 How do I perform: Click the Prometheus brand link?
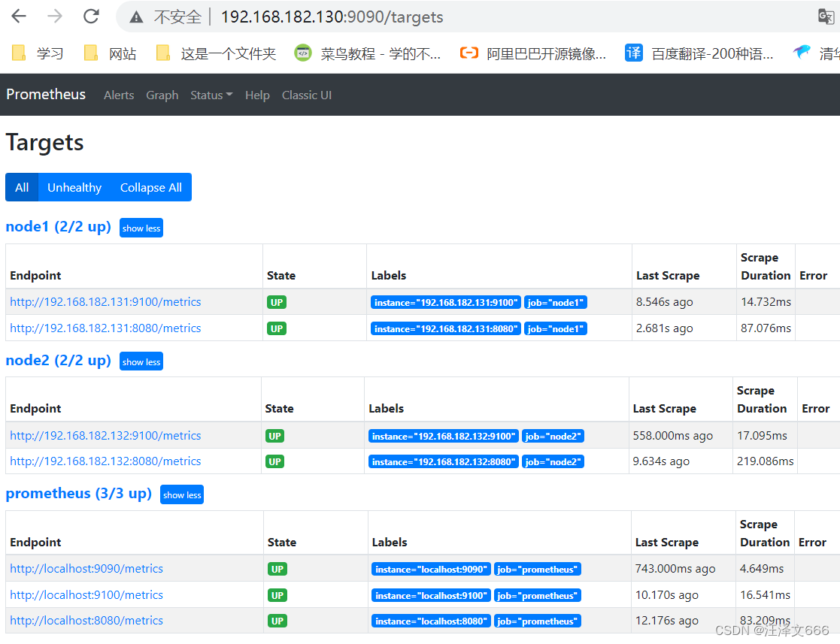(x=46, y=94)
